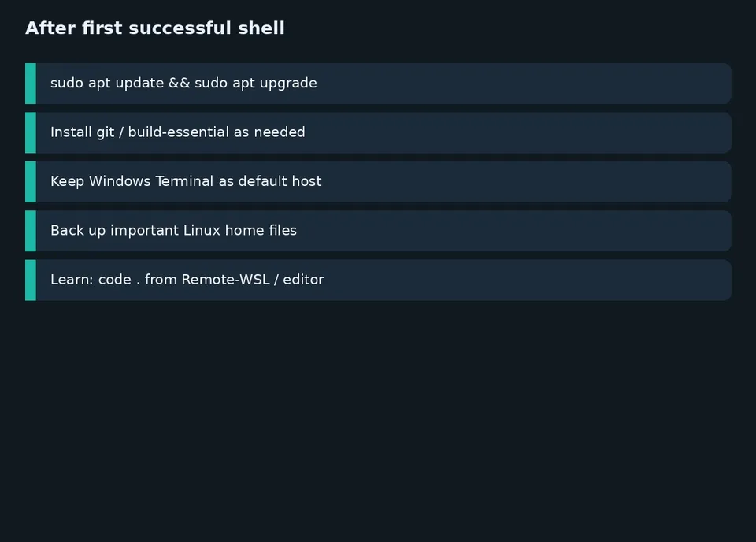Open the 'Back up important Linux home files' item
This screenshot has height=542, width=756.
(378, 231)
